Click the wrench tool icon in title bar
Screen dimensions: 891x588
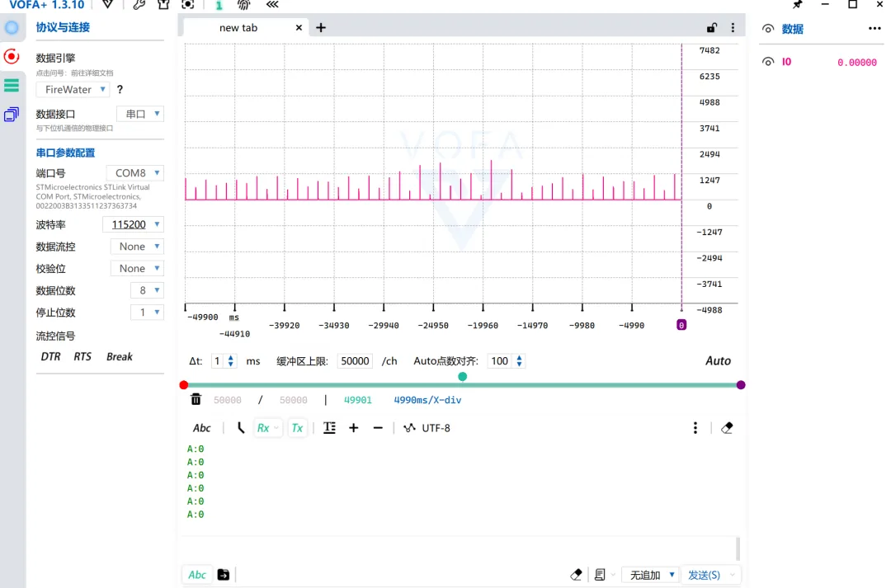click(139, 5)
